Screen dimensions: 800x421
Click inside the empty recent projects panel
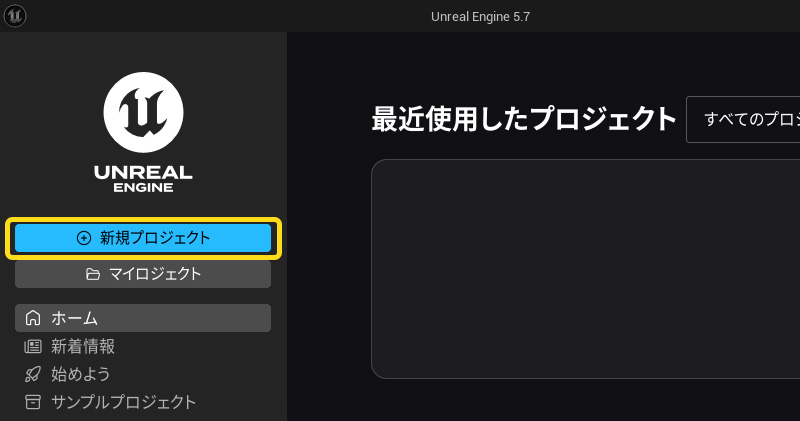tap(585, 268)
